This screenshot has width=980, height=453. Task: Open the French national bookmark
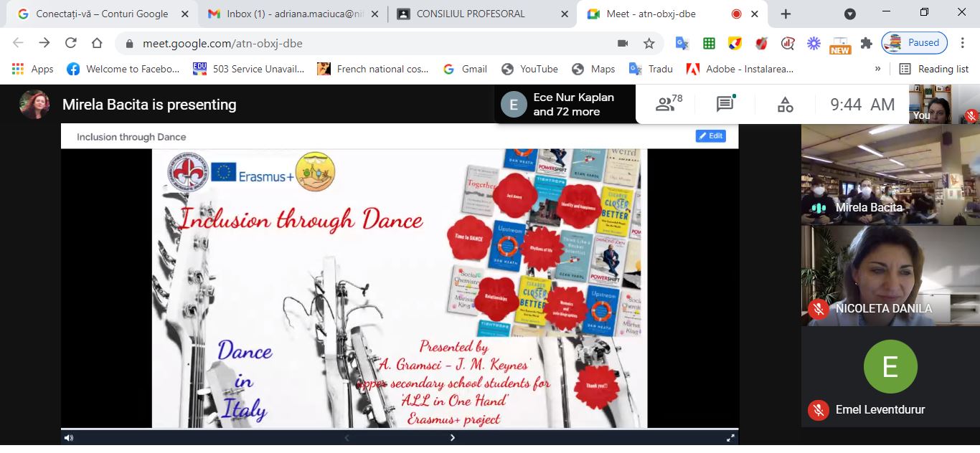click(373, 69)
